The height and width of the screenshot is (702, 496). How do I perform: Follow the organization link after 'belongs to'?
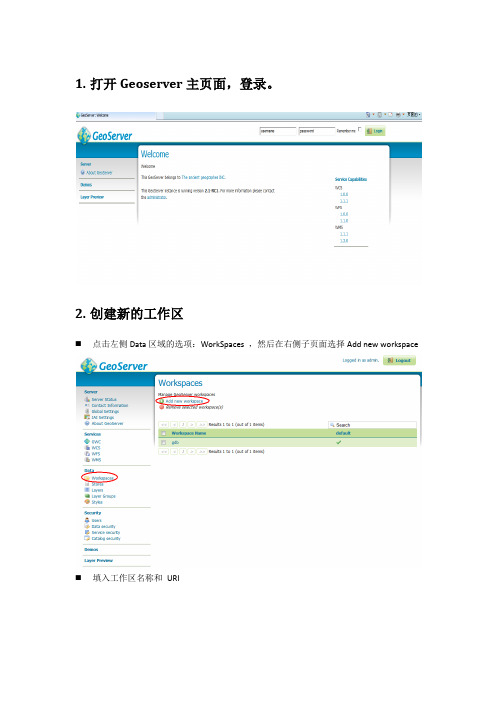(x=203, y=177)
